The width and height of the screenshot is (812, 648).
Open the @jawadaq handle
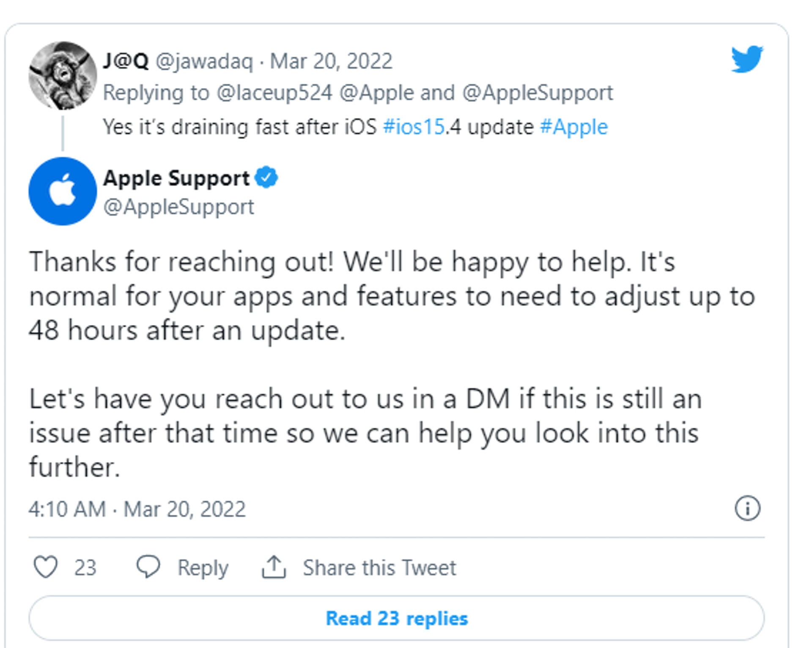(204, 61)
